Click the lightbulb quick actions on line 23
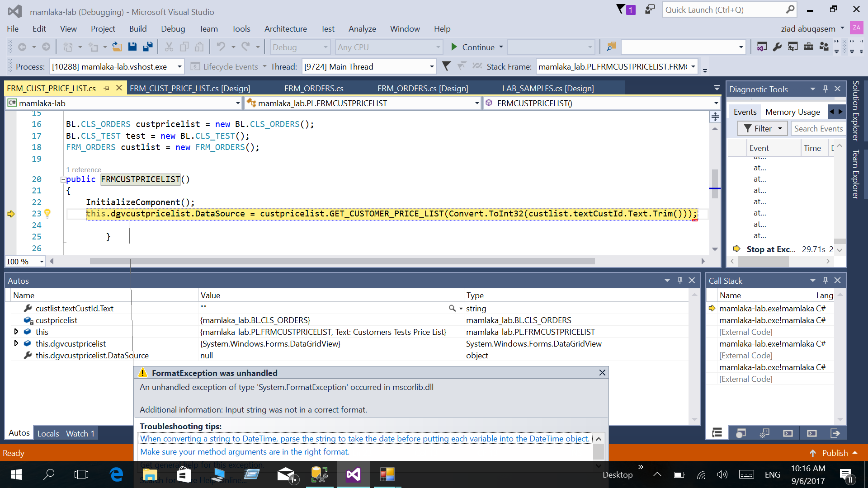 pyautogui.click(x=48, y=214)
